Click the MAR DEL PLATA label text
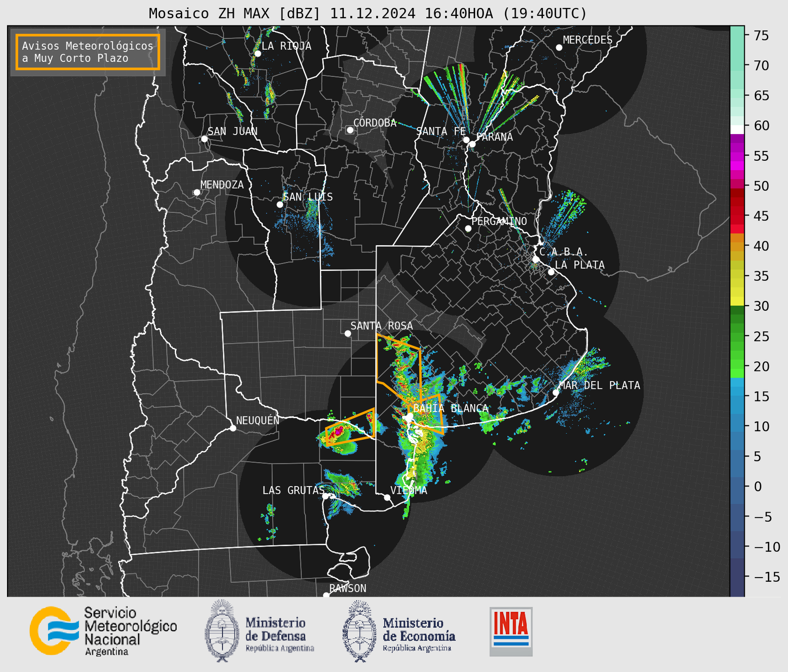788x672 pixels. coord(599,386)
